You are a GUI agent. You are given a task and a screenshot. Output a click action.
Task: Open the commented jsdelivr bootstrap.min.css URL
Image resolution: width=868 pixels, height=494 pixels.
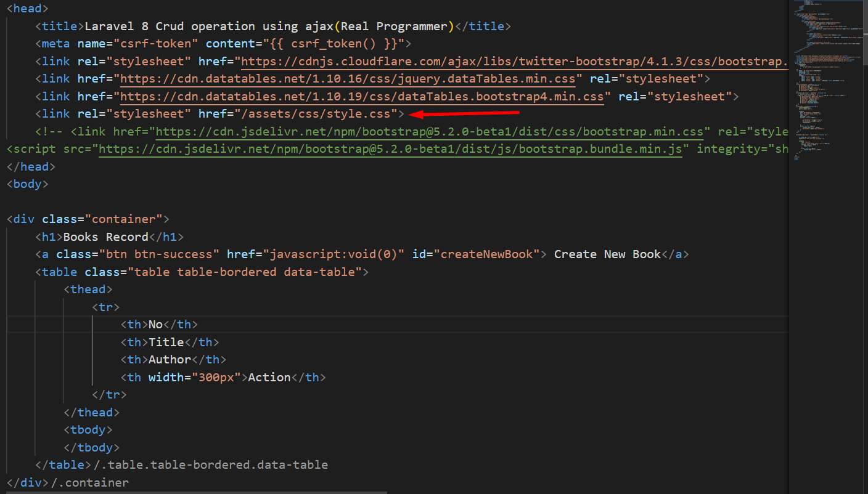pos(430,132)
